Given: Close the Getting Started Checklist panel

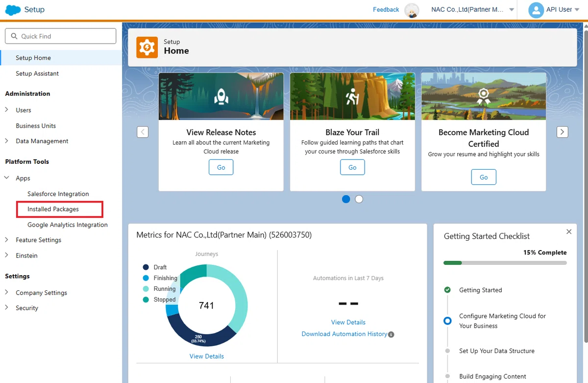Looking at the screenshot, I should [x=568, y=231].
